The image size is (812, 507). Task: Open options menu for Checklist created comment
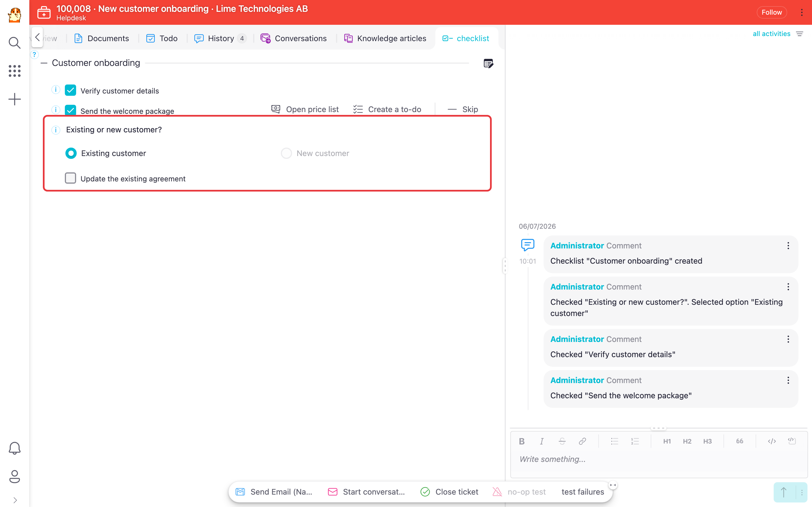click(x=788, y=245)
